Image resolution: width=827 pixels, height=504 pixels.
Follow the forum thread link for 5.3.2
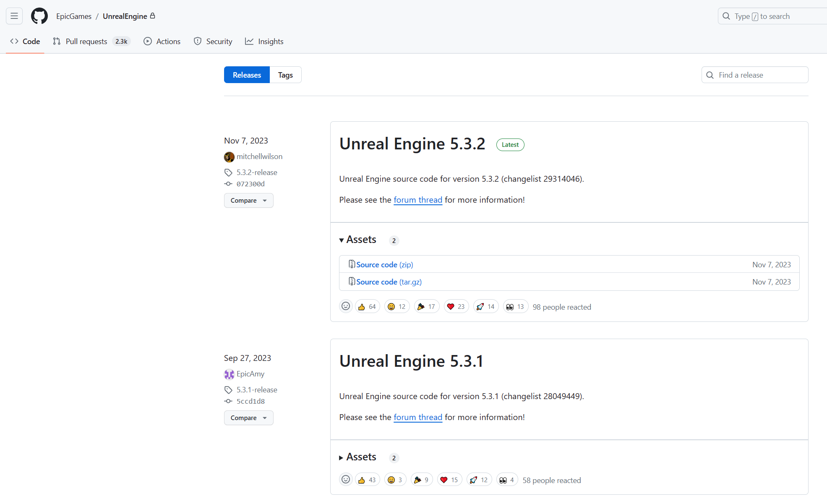click(x=418, y=200)
